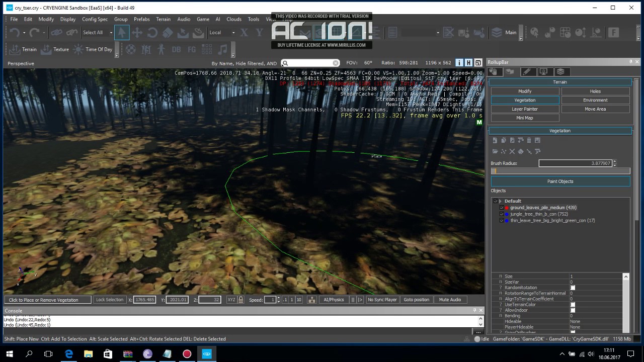The image size is (644, 362).
Task: Open the Terrain editor toolbar button
Action: click(23, 49)
